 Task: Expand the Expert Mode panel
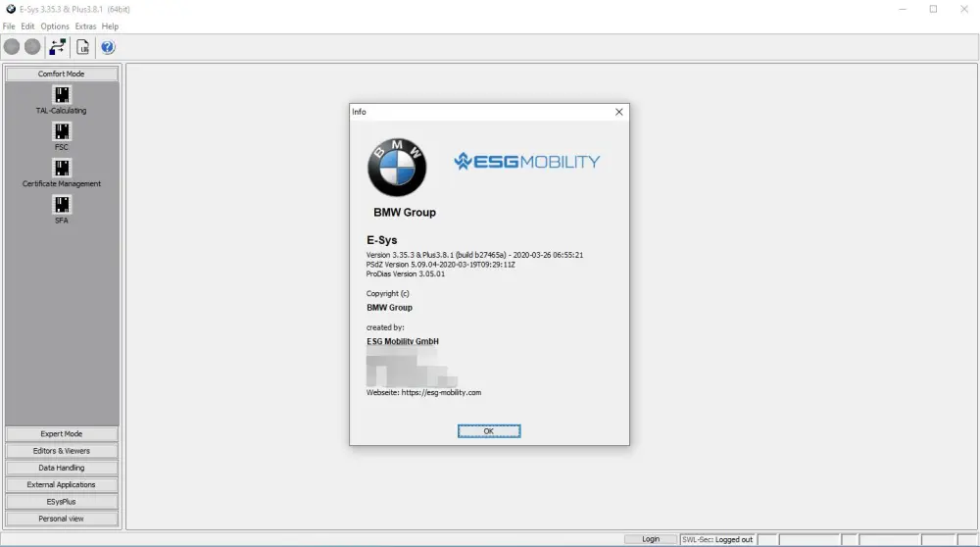pyautogui.click(x=62, y=434)
